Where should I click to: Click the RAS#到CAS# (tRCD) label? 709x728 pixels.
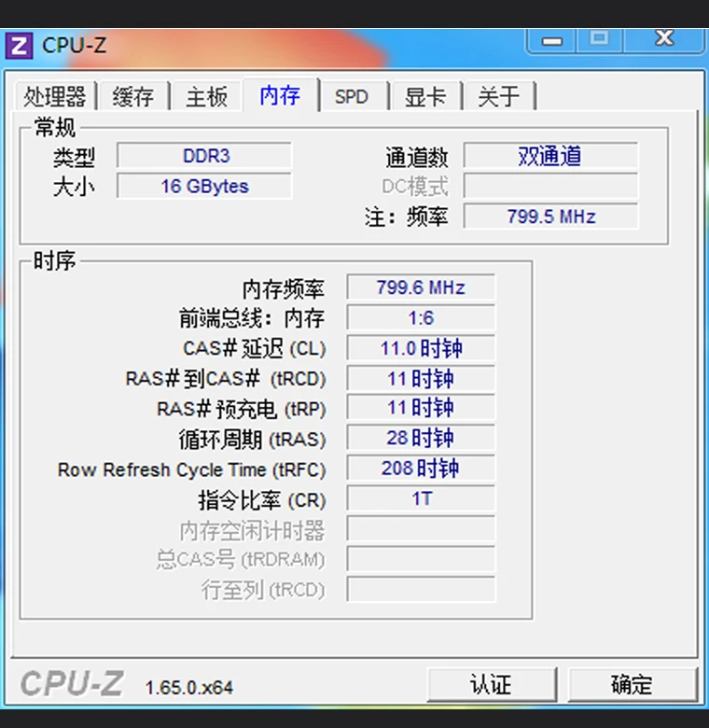click(226, 379)
